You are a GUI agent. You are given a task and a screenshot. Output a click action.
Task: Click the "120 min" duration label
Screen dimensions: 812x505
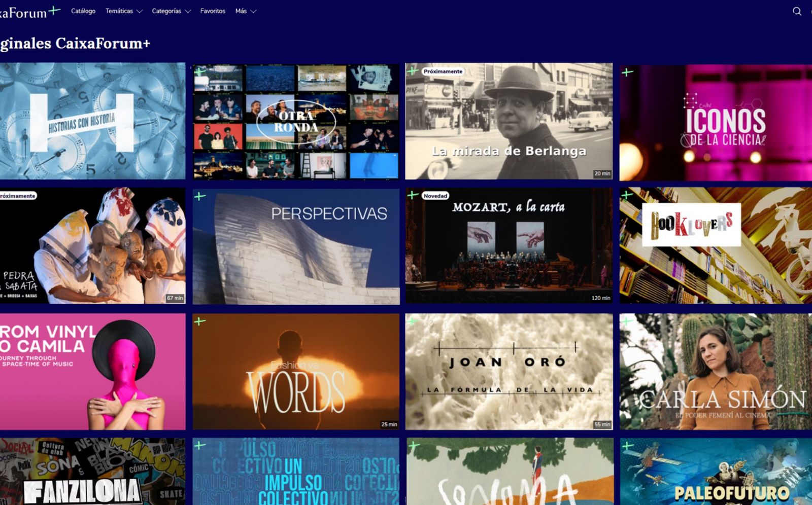point(600,298)
